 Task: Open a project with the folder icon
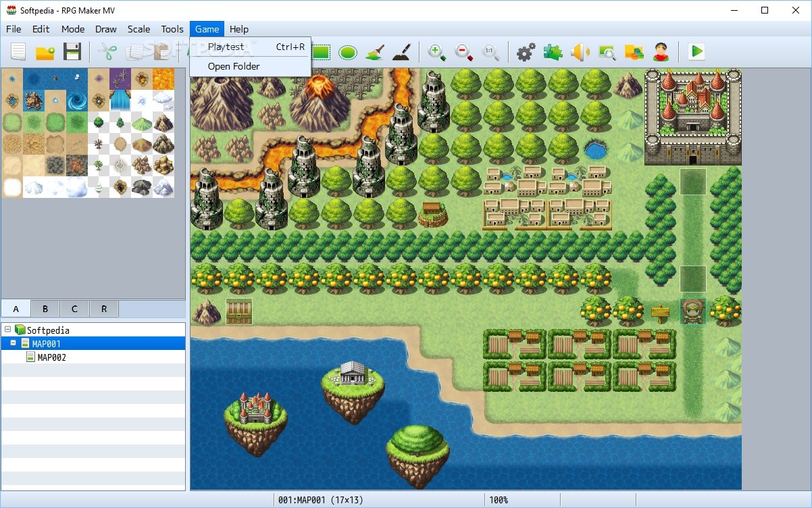pyautogui.click(x=45, y=51)
